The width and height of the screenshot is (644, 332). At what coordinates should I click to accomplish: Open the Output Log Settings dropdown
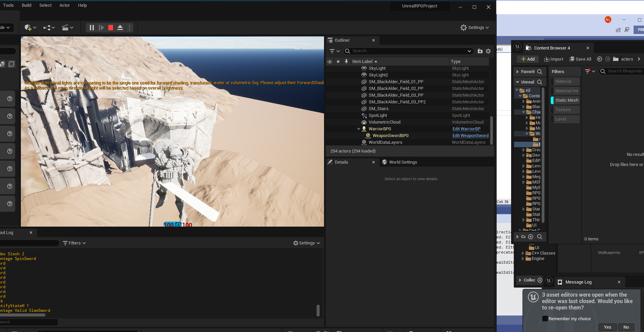point(307,243)
